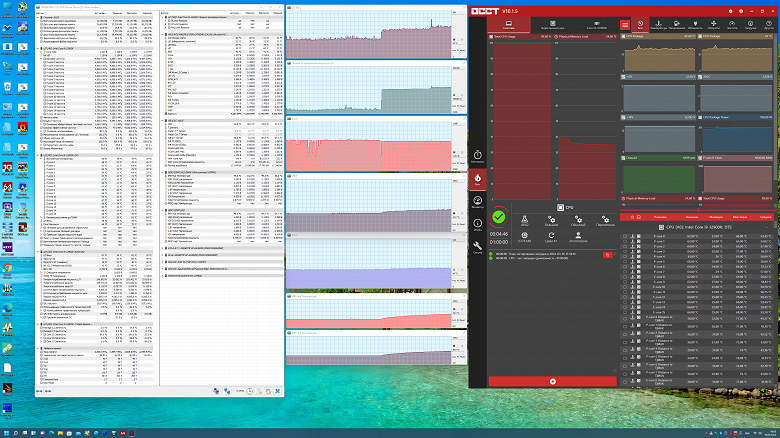This screenshot has height=438, width=780.
Task: Click the green checkmark test status indicator
Action: pyautogui.click(x=498, y=217)
